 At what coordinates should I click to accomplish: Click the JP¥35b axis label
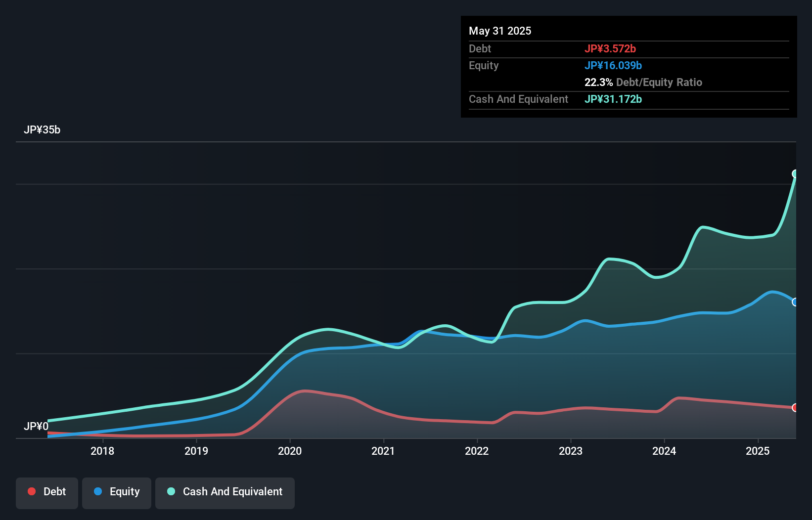(x=43, y=130)
